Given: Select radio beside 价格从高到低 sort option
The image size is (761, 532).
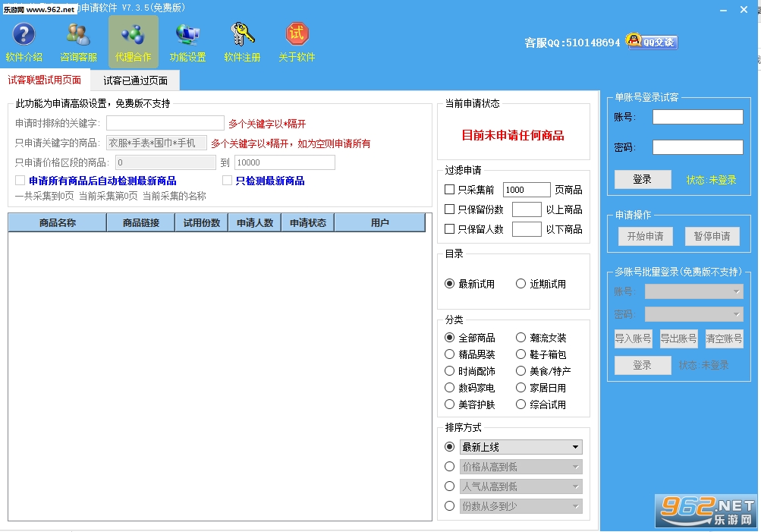Looking at the screenshot, I should pyautogui.click(x=449, y=467).
